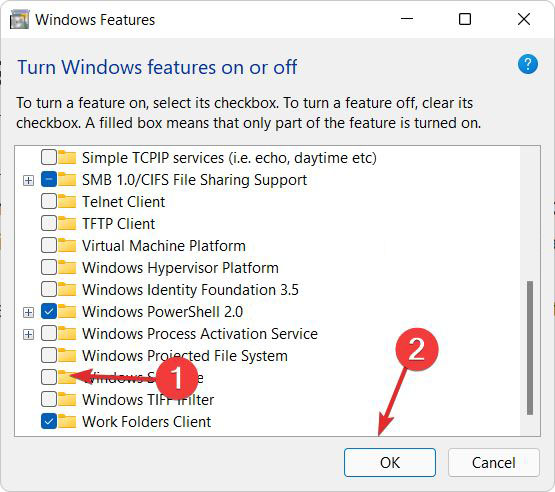
Task: Click the Virtual Machine Platform folder icon
Action: pyautogui.click(x=67, y=246)
